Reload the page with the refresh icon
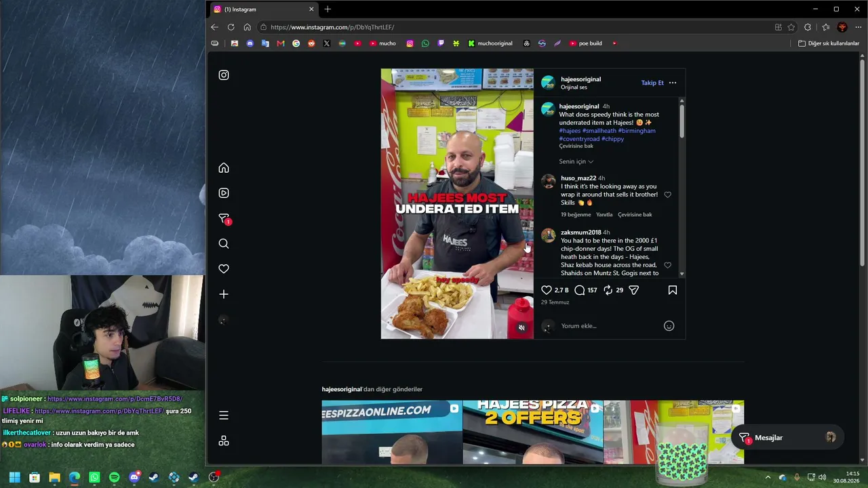Image resolution: width=868 pixels, height=488 pixels. click(231, 27)
